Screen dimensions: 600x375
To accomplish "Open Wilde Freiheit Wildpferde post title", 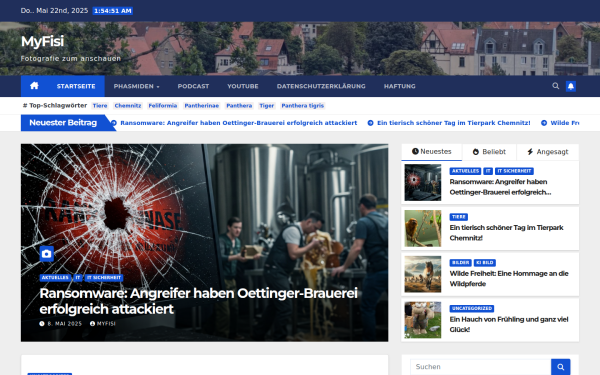I will (509, 279).
